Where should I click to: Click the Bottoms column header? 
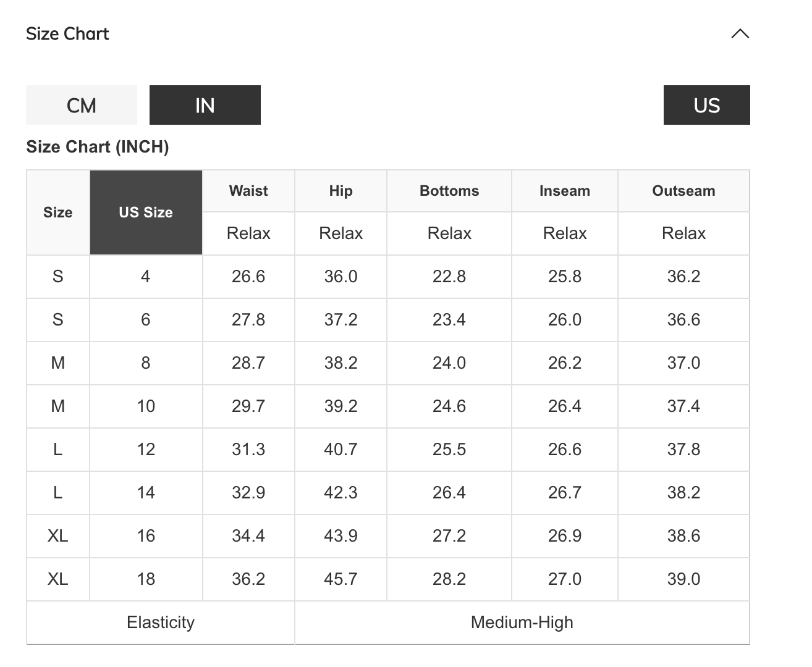tap(449, 191)
